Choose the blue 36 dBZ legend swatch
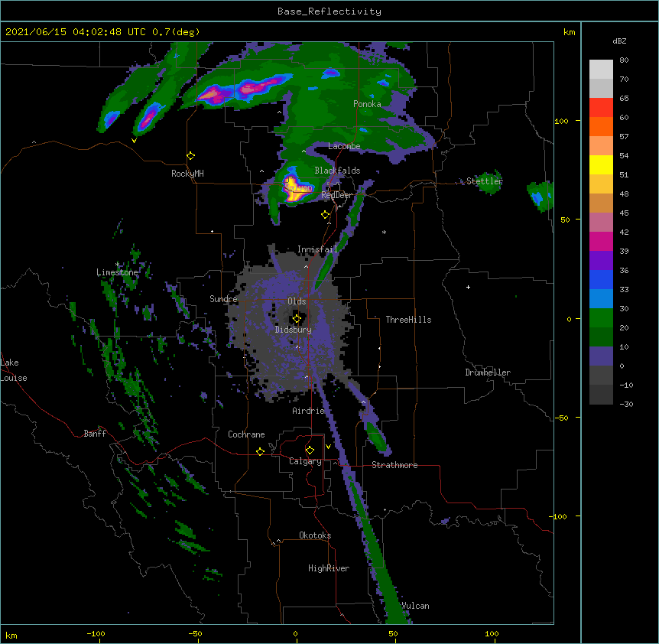 (601, 279)
